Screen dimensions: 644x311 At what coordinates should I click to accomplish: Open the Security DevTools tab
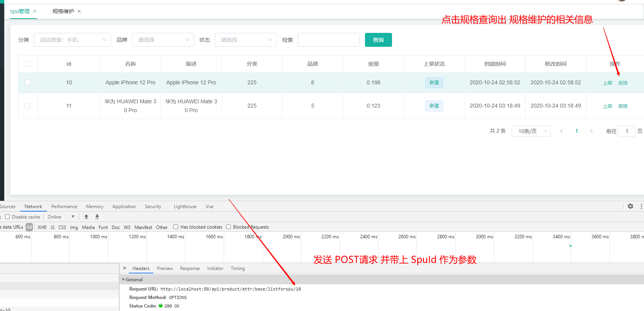pos(153,207)
